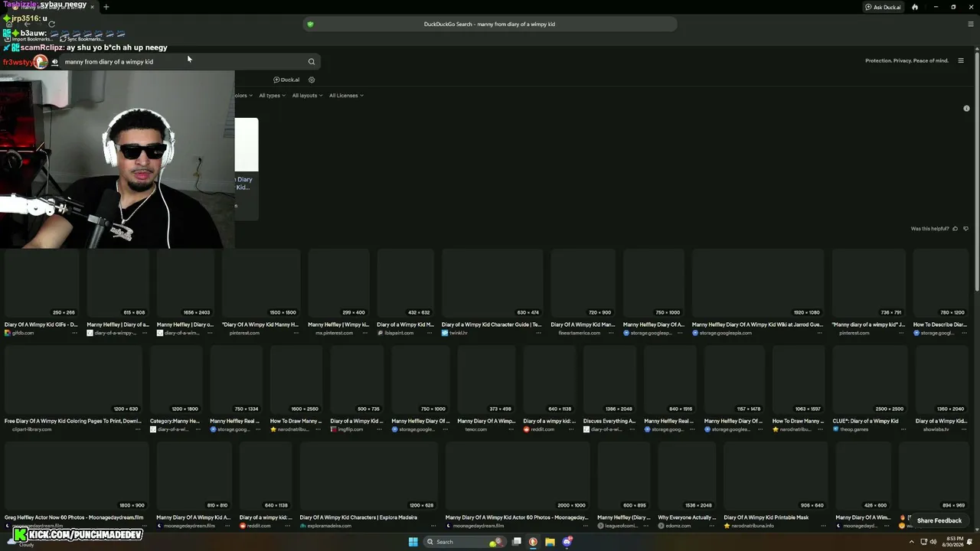Screen dimensions: 980x551
Task: Click the edomz.com source link
Action: [x=678, y=526]
